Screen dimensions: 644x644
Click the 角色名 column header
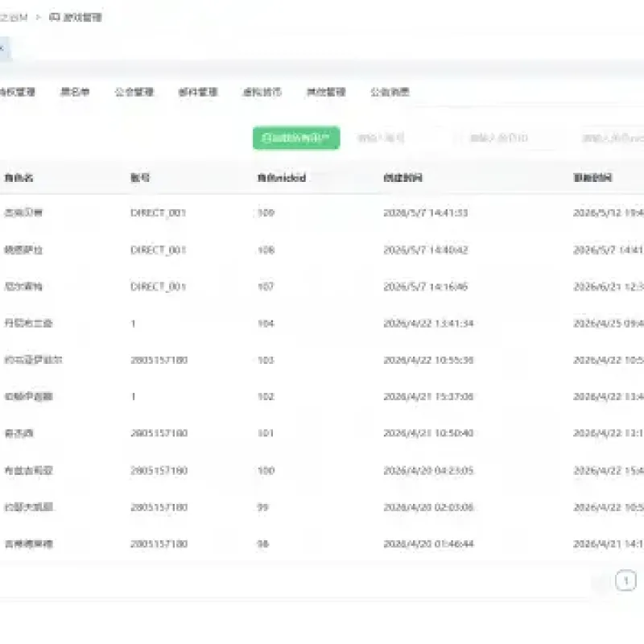[x=19, y=177]
